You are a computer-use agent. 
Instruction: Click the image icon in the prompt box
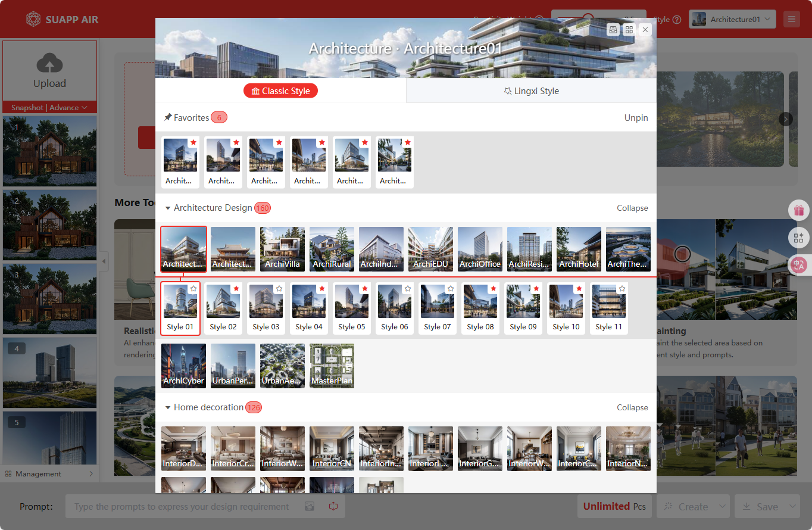point(310,506)
